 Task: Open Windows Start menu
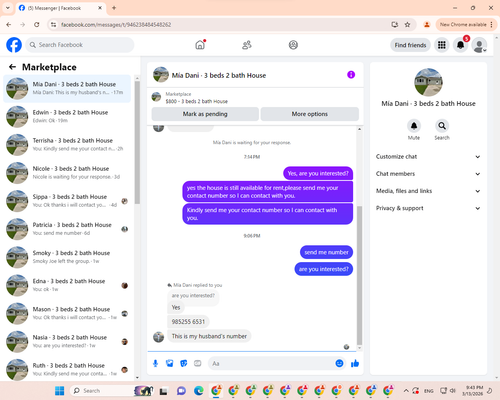click(60, 390)
